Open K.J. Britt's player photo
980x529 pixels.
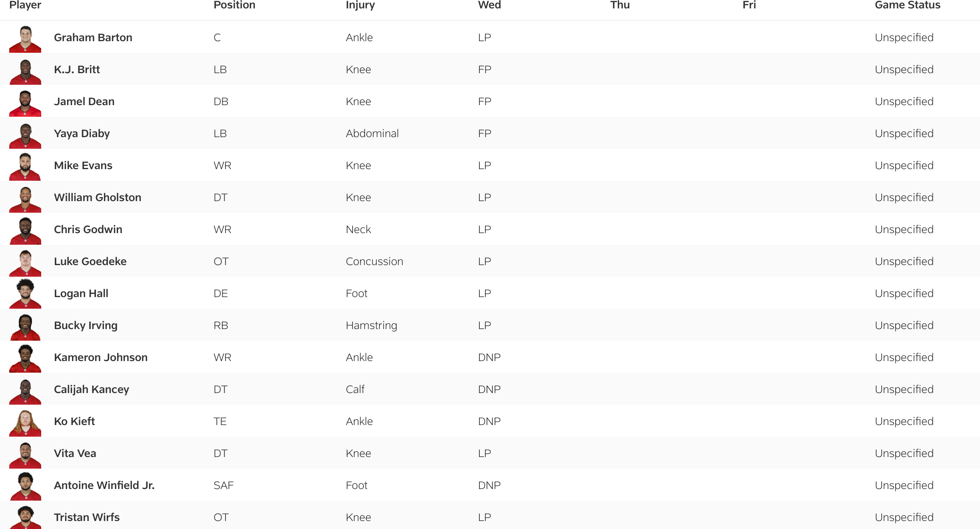coord(25,71)
